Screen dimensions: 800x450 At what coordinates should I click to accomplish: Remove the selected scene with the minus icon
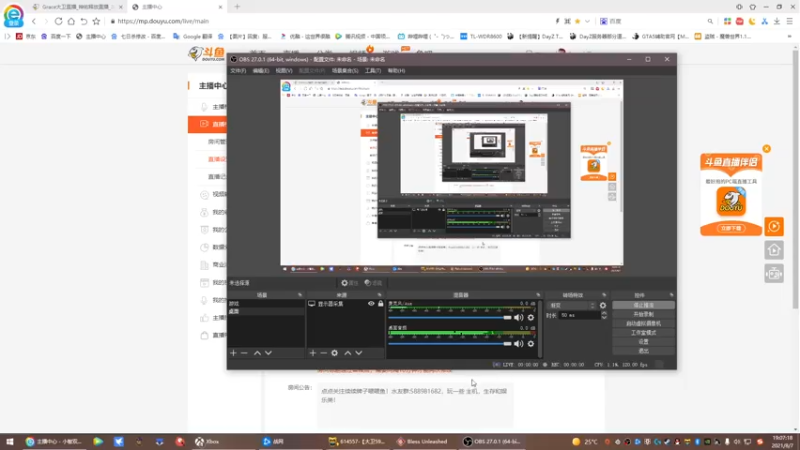point(244,353)
